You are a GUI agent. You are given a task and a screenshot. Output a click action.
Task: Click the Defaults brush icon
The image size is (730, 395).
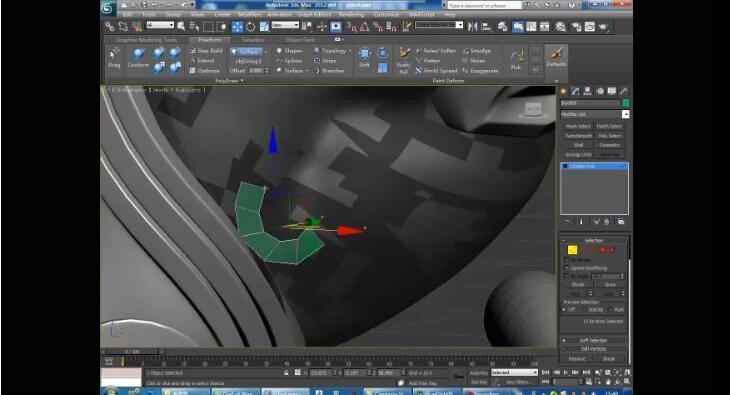pyautogui.click(x=556, y=57)
